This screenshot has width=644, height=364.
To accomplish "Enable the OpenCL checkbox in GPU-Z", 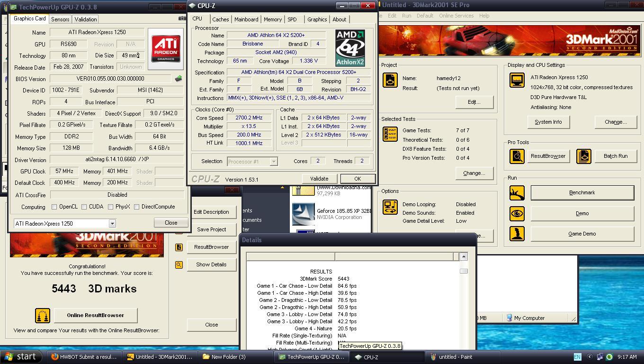I will click(54, 207).
